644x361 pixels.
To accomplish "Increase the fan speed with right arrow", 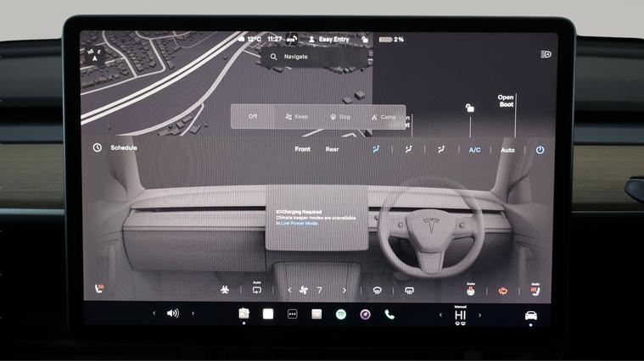I will coord(344,290).
